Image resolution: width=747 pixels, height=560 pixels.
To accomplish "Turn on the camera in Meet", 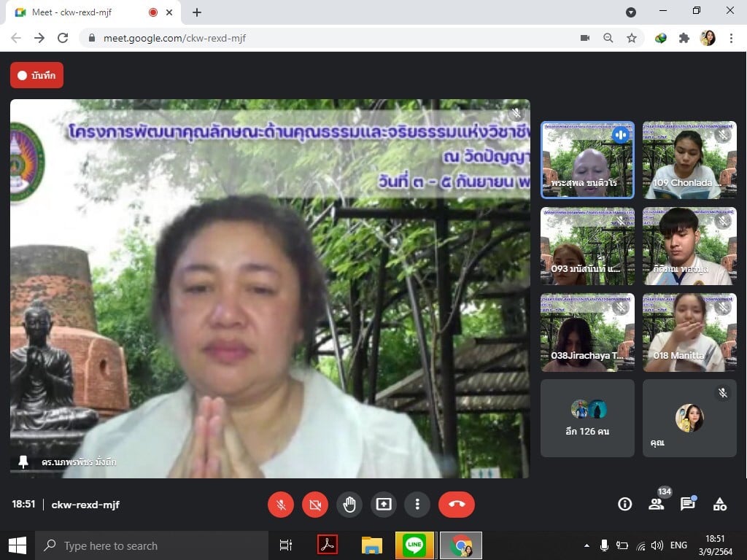I will coord(315,505).
